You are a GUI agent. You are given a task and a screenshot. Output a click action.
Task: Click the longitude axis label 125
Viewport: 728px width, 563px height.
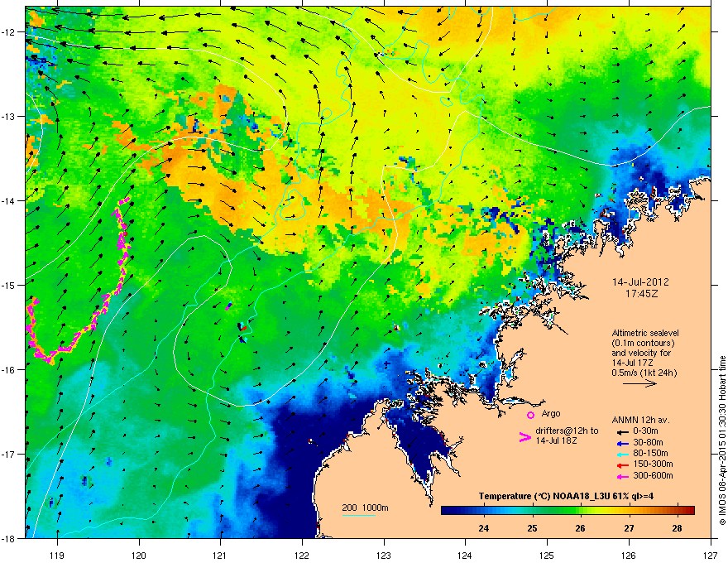coord(547,555)
